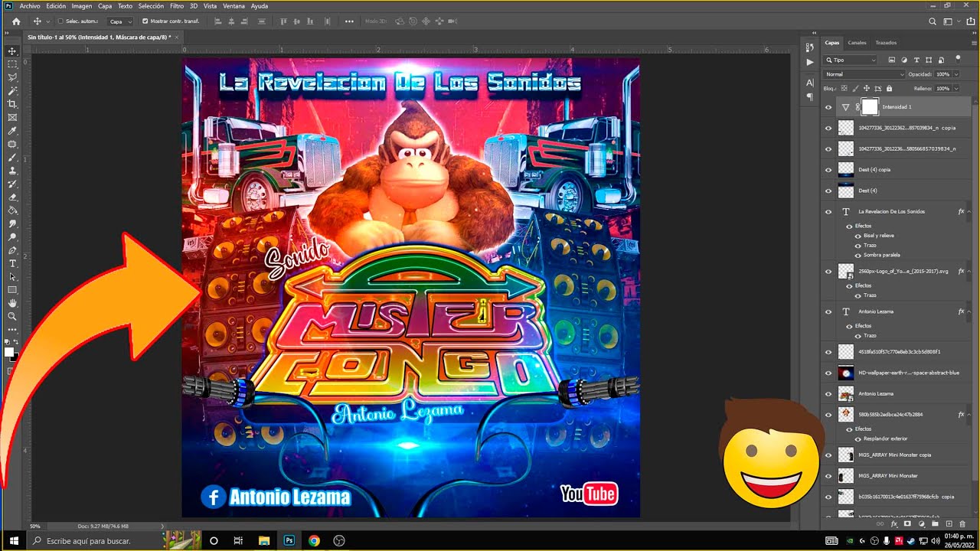The height and width of the screenshot is (551, 980).
Task: Open the Character panel icon
Action: click(x=810, y=83)
